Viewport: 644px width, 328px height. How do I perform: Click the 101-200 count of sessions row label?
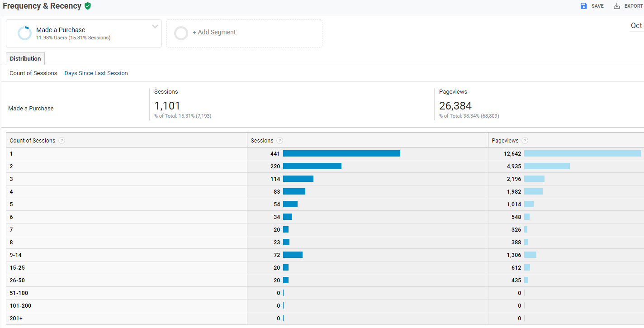tap(20, 306)
